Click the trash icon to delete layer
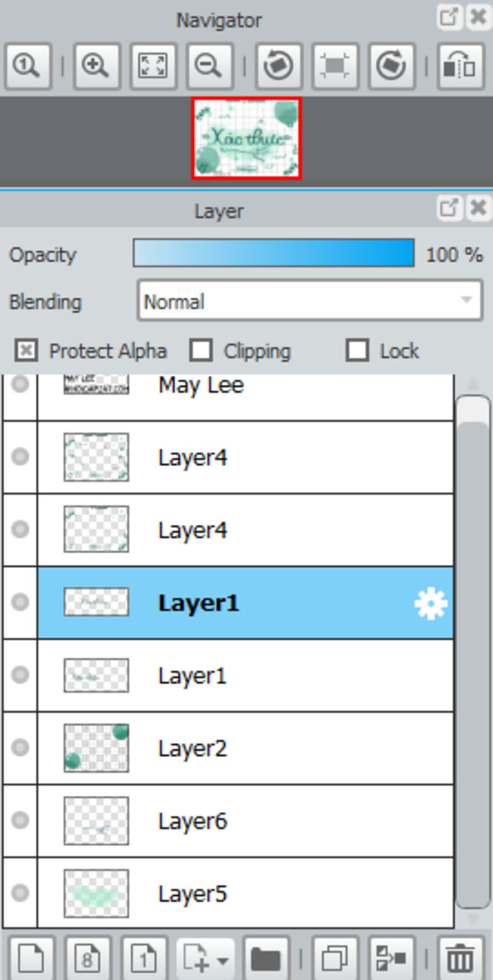493x980 pixels. tap(460, 957)
